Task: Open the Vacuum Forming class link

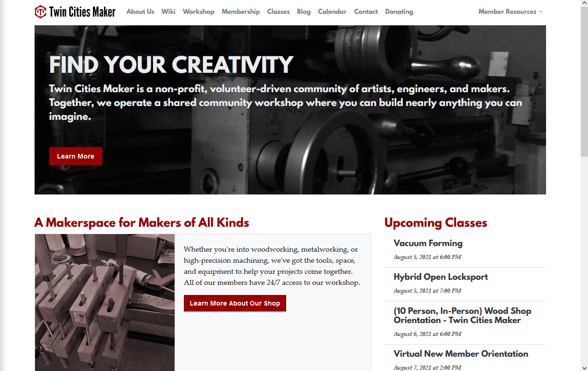Action: [428, 243]
